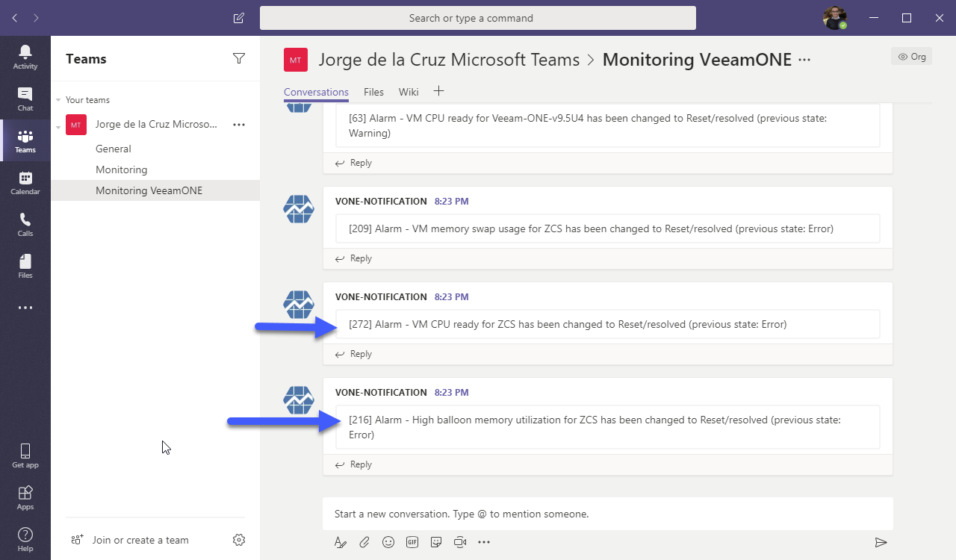Collapse the Your teams section
The width and height of the screenshot is (956, 560).
click(x=58, y=100)
